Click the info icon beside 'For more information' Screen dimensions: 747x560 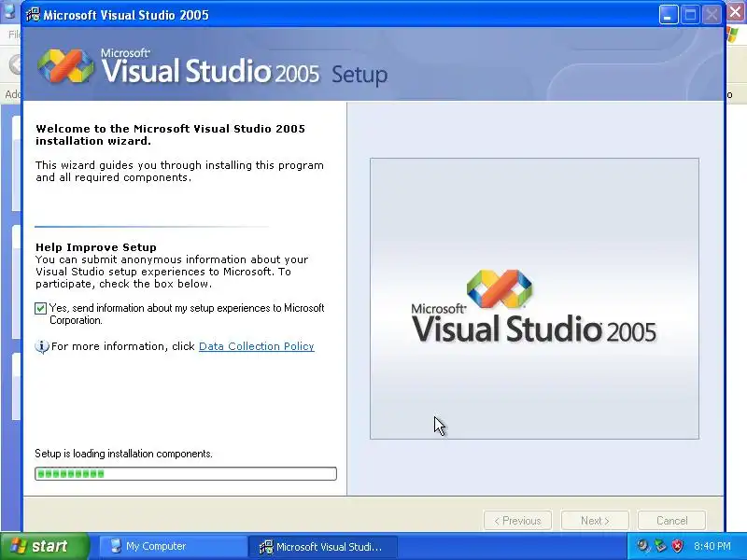pos(42,346)
